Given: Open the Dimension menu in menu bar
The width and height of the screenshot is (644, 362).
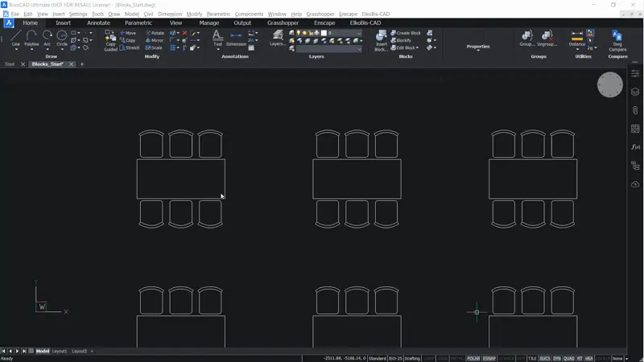Looking at the screenshot, I should pos(170,14).
